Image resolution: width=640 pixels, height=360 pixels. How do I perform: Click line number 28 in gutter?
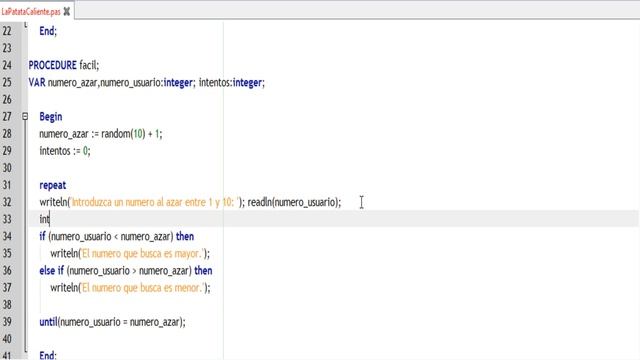[x=7, y=134]
